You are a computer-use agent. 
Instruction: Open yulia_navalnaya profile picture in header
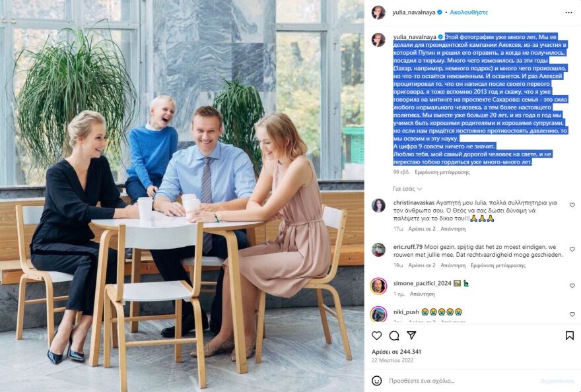(x=378, y=13)
